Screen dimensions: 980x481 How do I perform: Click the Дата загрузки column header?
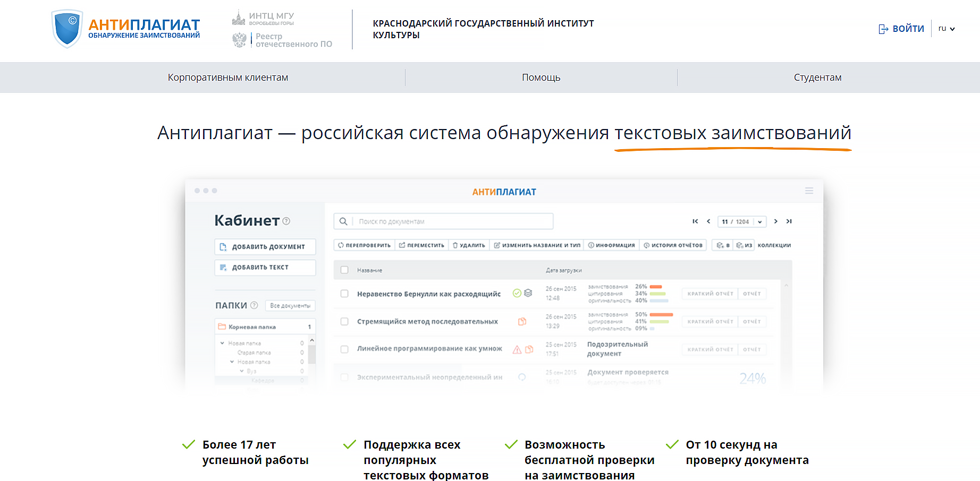pyautogui.click(x=563, y=270)
